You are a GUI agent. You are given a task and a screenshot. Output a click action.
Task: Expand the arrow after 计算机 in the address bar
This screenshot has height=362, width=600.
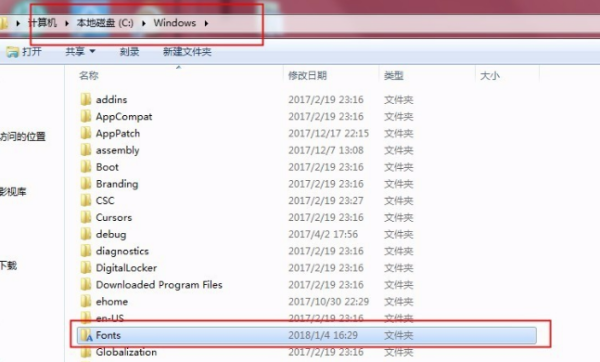coord(67,23)
